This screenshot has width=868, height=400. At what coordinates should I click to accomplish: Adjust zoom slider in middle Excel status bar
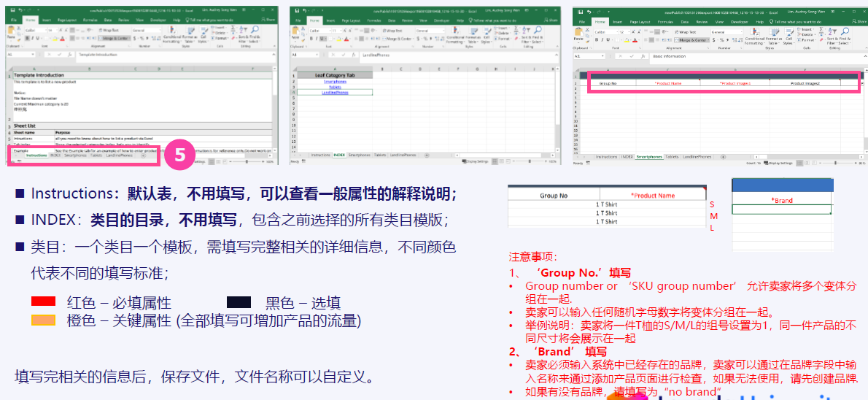click(530, 161)
